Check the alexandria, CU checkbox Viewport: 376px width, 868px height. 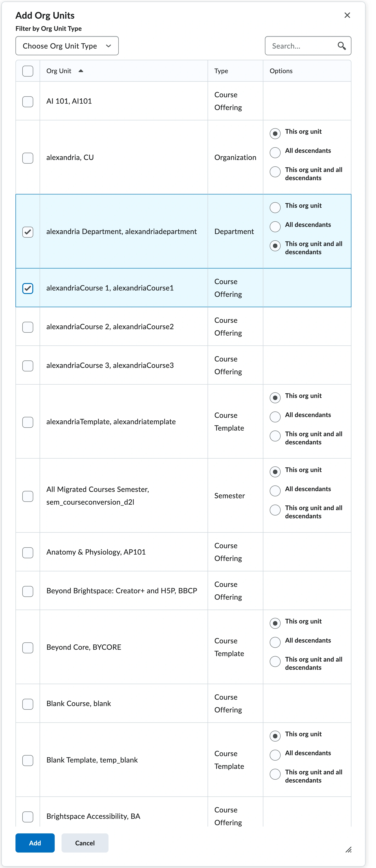(28, 158)
